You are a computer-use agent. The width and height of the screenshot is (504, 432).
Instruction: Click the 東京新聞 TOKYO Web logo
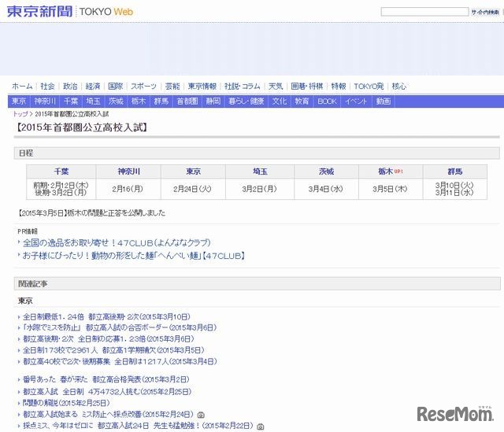click(x=69, y=12)
